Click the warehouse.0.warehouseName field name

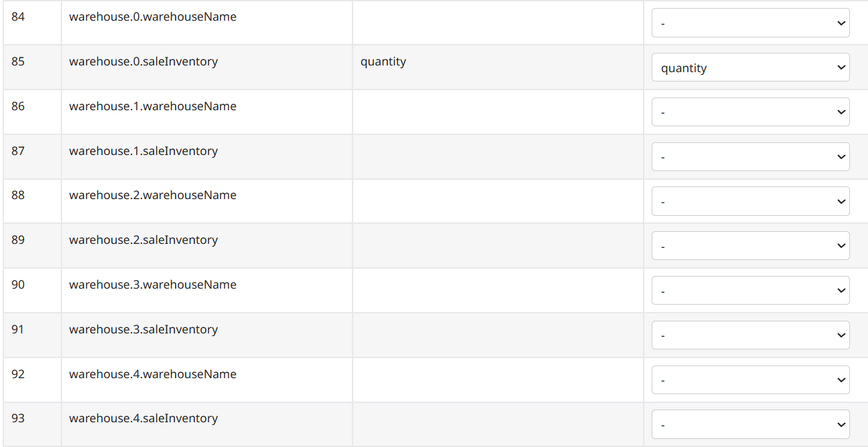153,17
